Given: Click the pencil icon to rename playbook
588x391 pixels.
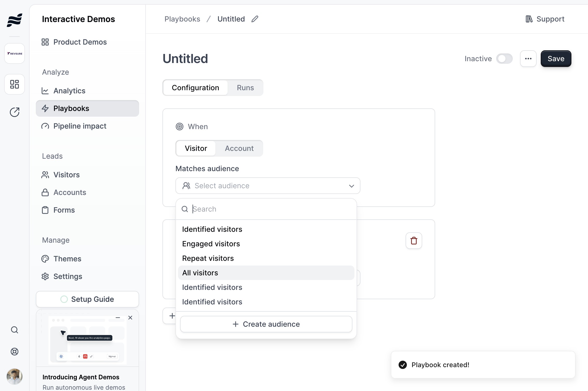Looking at the screenshot, I should click(x=255, y=19).
